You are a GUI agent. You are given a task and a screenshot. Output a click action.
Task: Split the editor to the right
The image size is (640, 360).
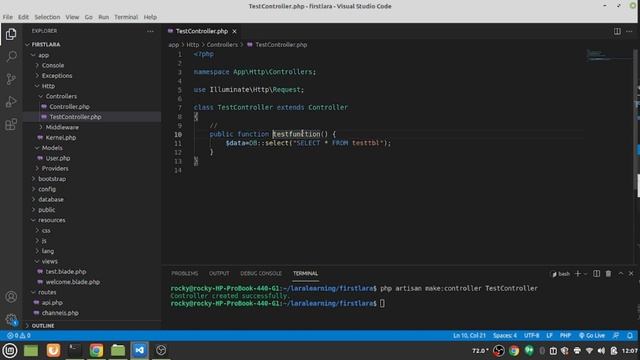coord(617,31)
